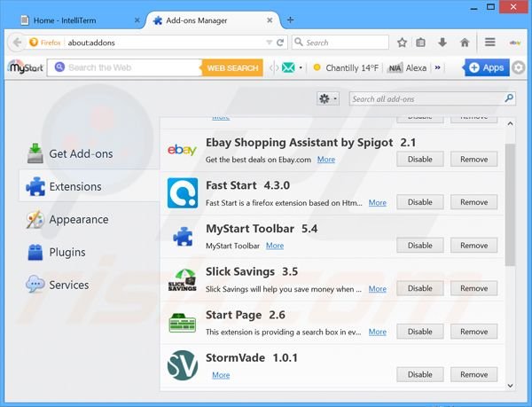Open More link for Ebay Shopping Assistant
This screenshot has width=532, height=407.
(326, 160)
